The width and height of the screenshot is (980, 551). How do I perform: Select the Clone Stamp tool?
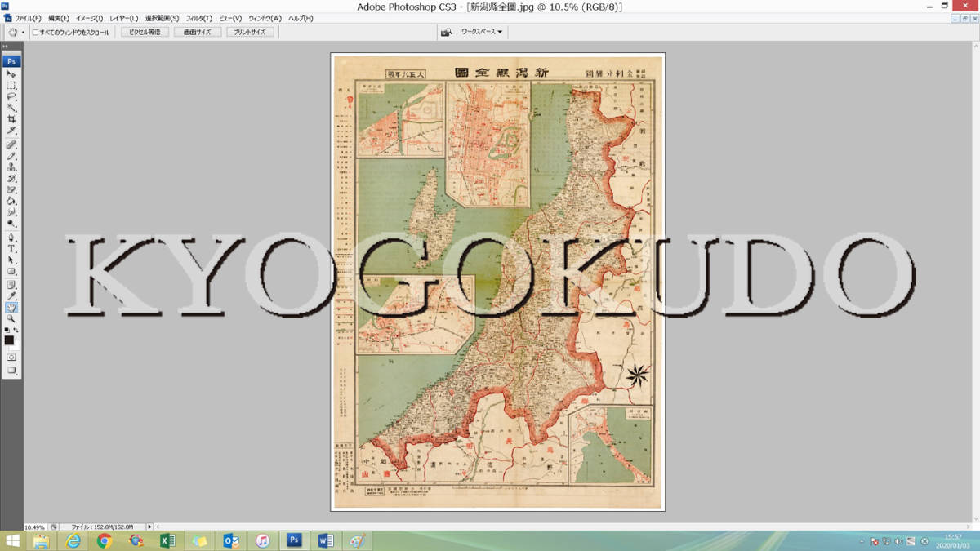click(x=11, y=167)
